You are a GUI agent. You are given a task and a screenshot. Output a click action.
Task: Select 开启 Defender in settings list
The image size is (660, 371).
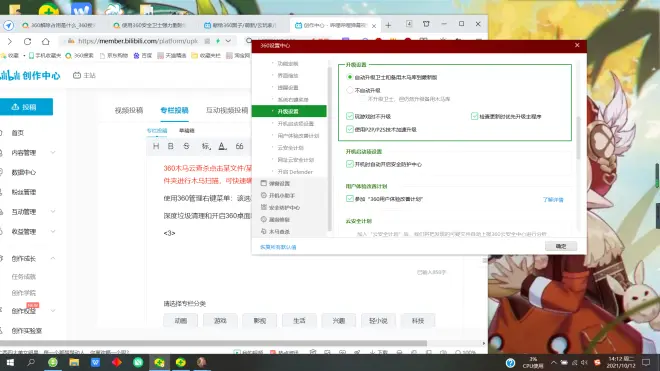coord(295,172)
